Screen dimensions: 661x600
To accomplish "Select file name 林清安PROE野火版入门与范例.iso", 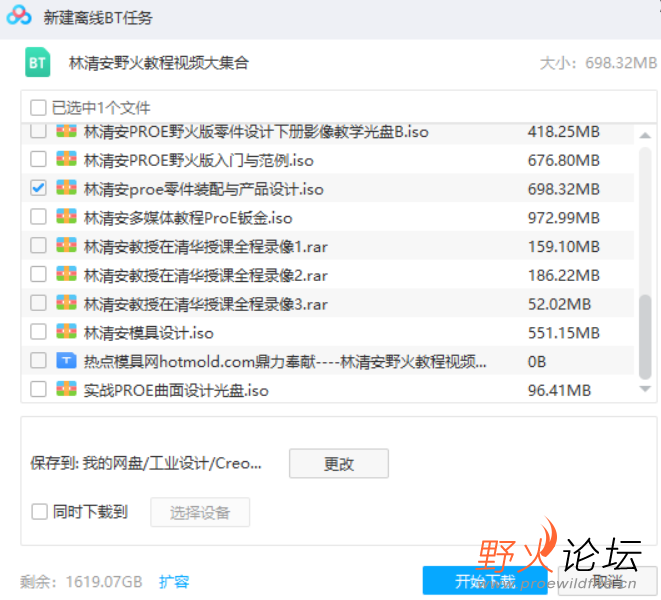I will (x=199, y=160).
